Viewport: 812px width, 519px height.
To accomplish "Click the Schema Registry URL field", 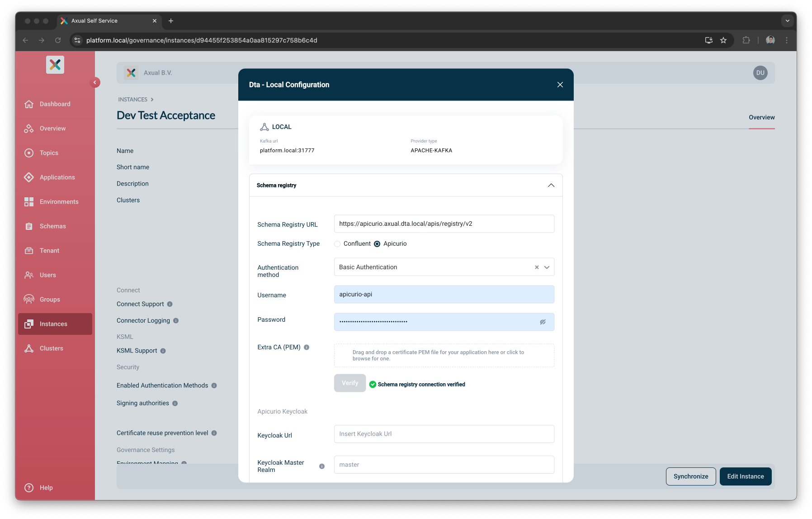I will [444, 224].
